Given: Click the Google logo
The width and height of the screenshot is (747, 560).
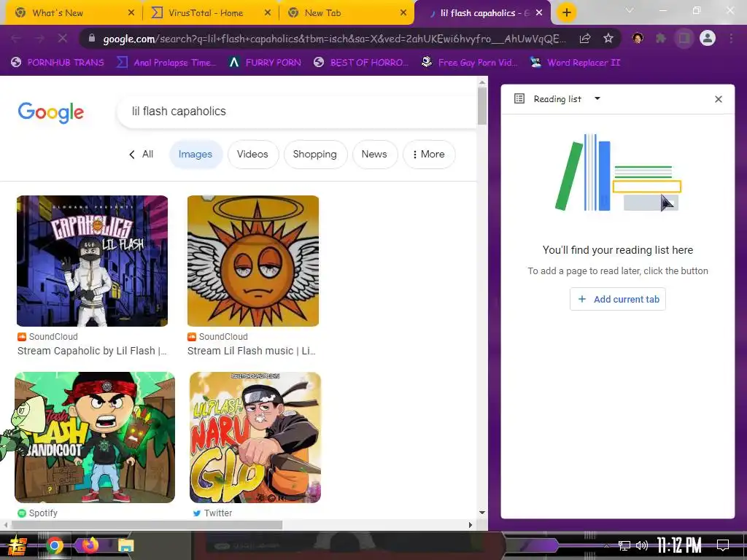Looking at the screenshot, I should 50,112.
